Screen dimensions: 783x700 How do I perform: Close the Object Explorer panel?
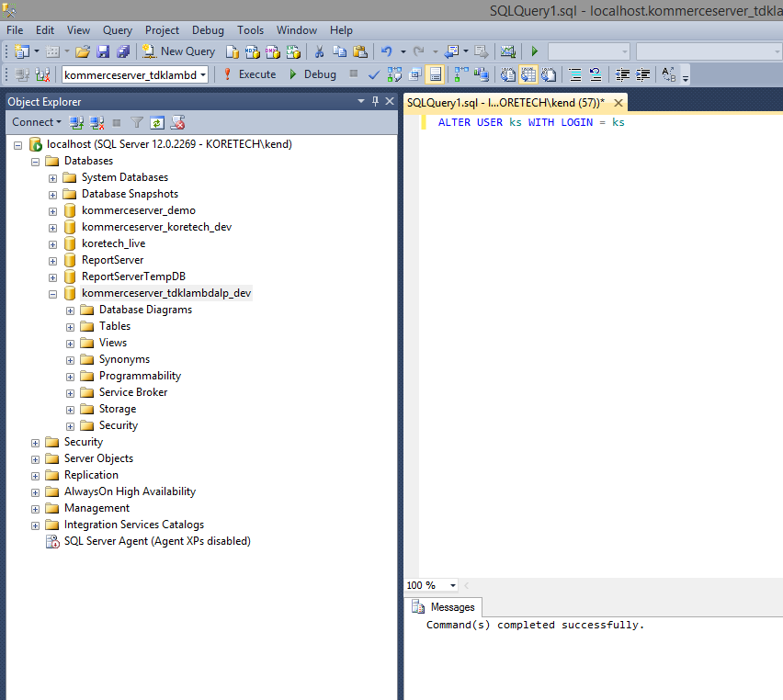click(x=390, y=101)
